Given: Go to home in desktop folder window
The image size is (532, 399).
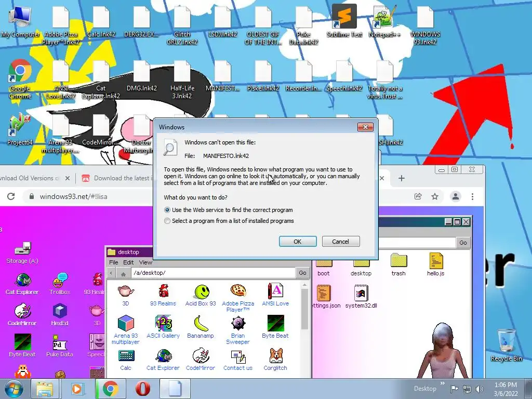Looking at the screenshot, I should (124, 273).
